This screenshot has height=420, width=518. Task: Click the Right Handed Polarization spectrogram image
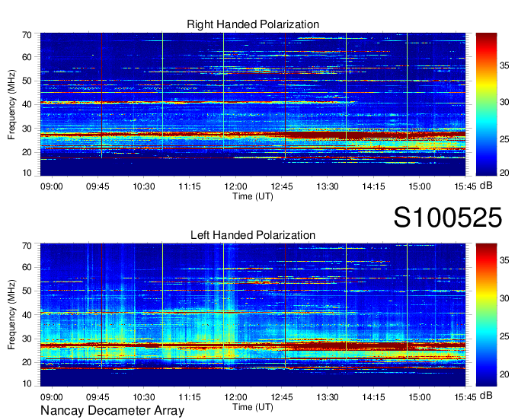[253, 104]
